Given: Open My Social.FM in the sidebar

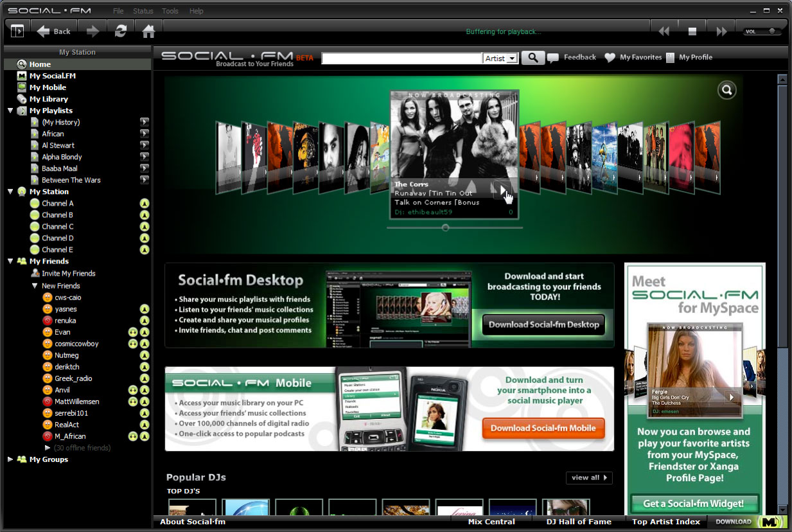Looking at the screenshot, I should (52, 76).
